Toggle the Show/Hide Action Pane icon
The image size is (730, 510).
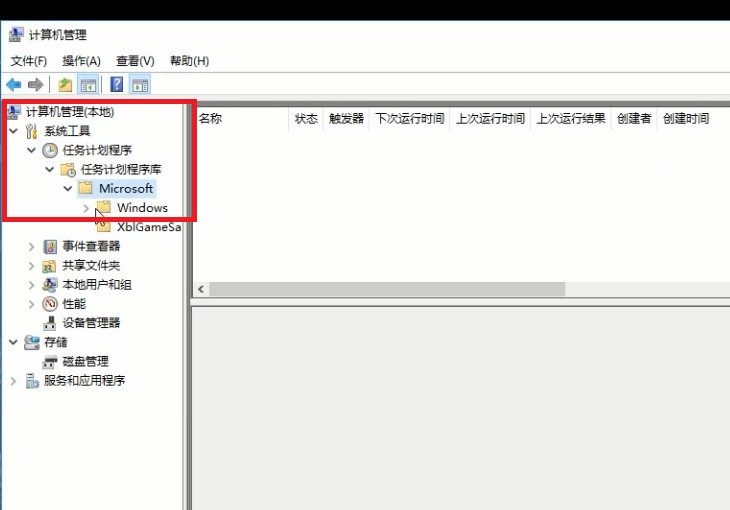pyautogui.click(x=140, y=85)
